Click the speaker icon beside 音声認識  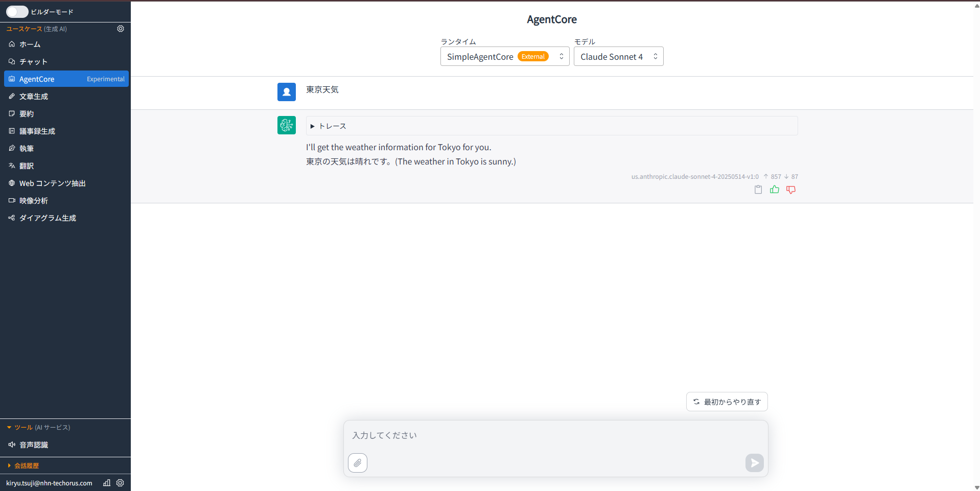tap(12, 445)
